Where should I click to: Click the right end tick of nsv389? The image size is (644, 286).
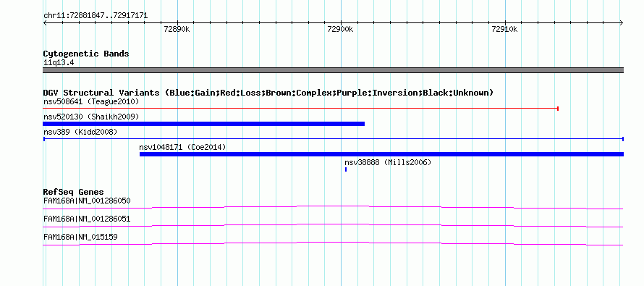623,139
